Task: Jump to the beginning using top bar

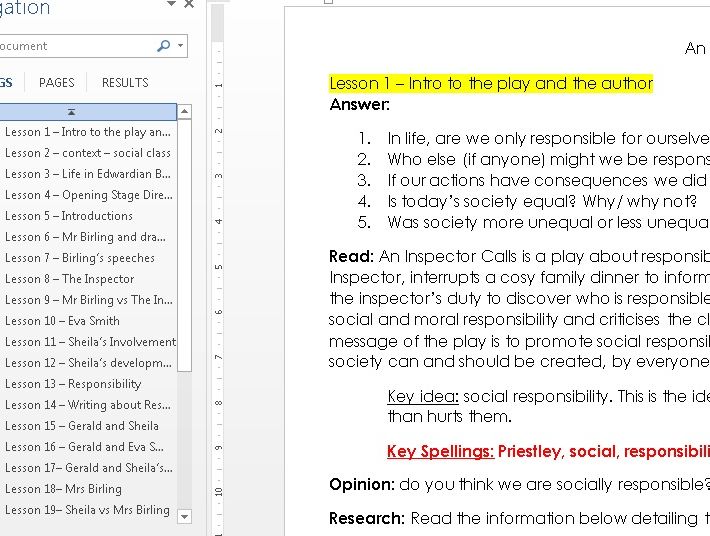Action: point(87,112)
